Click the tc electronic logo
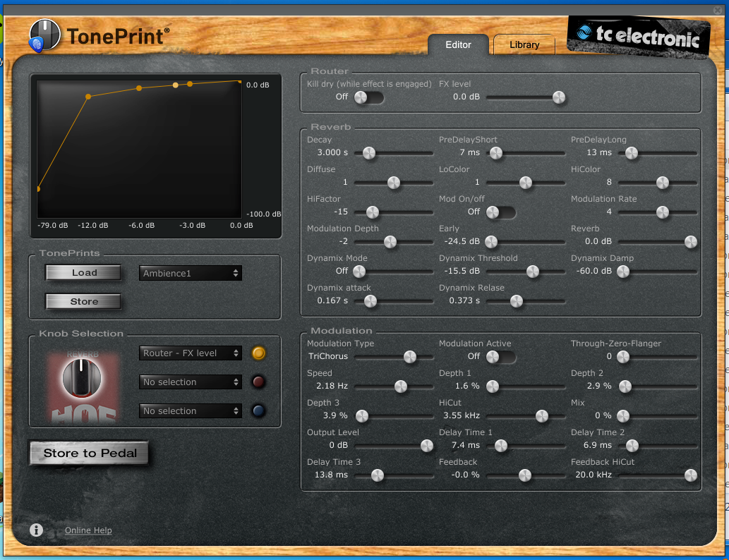 (x=639, y=36)
